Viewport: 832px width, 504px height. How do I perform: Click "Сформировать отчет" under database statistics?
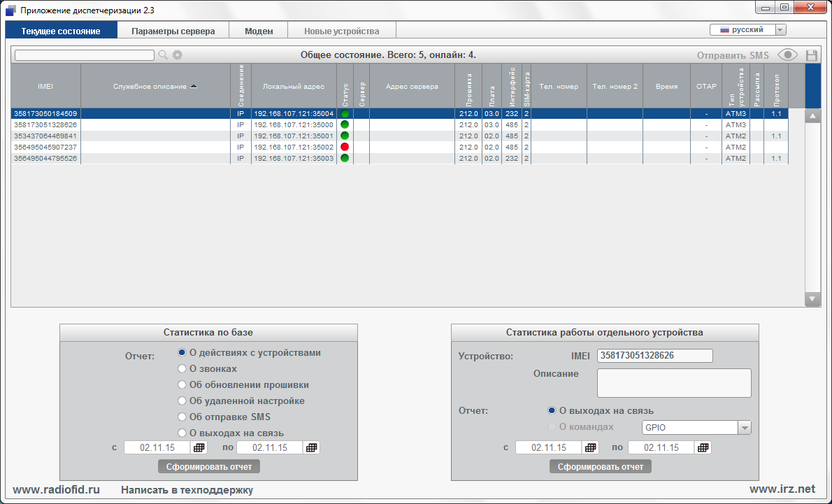209,466
